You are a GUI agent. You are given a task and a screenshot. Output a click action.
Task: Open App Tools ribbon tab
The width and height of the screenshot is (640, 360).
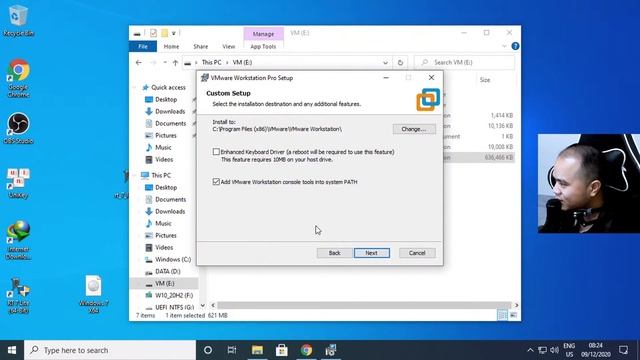[x=263, y=47]
